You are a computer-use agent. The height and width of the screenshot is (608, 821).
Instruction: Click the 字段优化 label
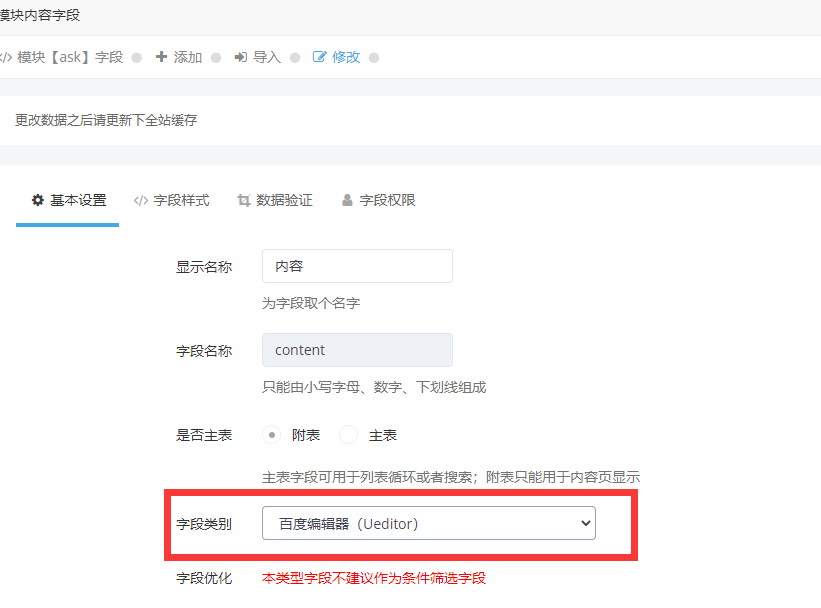204,578
